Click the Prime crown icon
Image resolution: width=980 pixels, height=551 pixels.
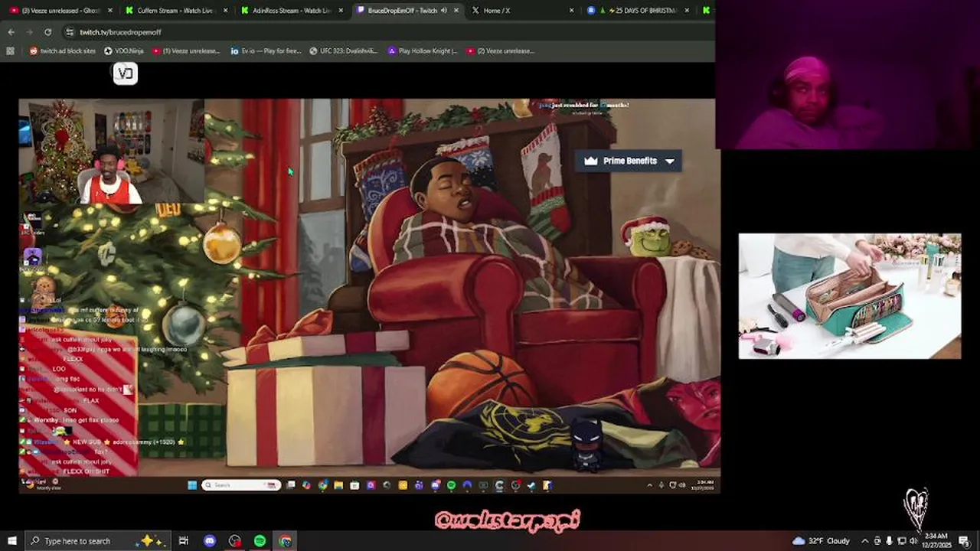pyautogui.click(x=590, y=161)
